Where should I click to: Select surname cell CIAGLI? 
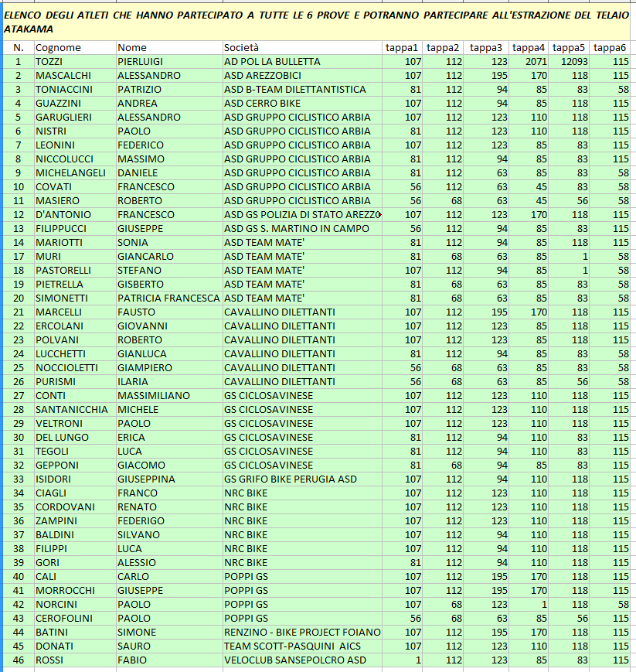[75, 493]
